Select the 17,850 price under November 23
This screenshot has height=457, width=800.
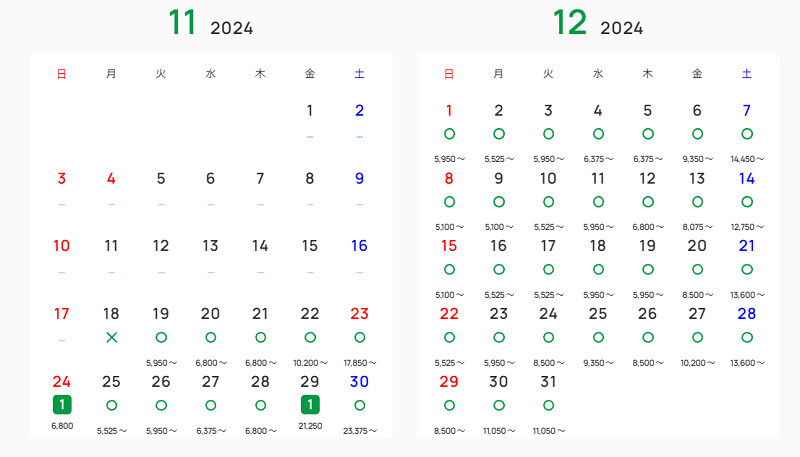coord(360,363)
